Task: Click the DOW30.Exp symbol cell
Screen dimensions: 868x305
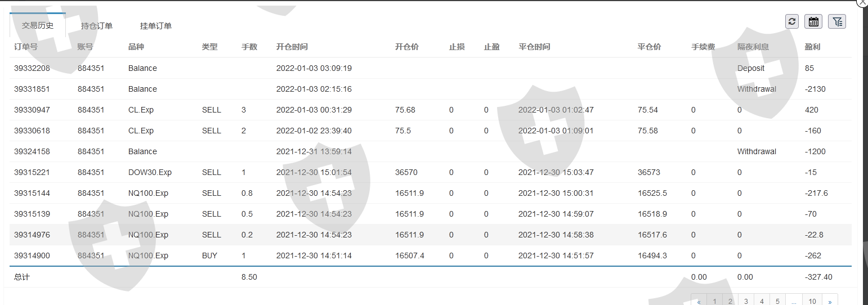Action: point(150,172)
